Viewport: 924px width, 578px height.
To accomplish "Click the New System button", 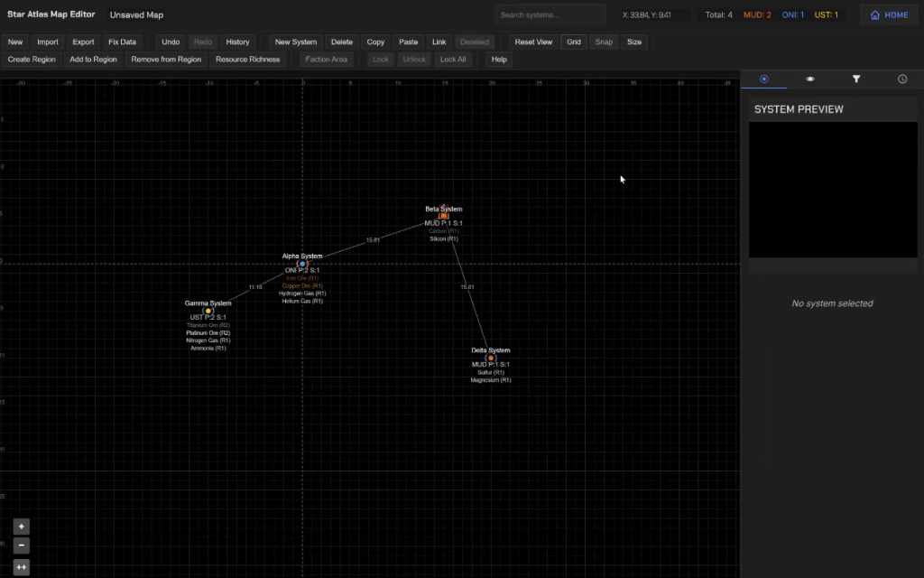I will (295, 42).
